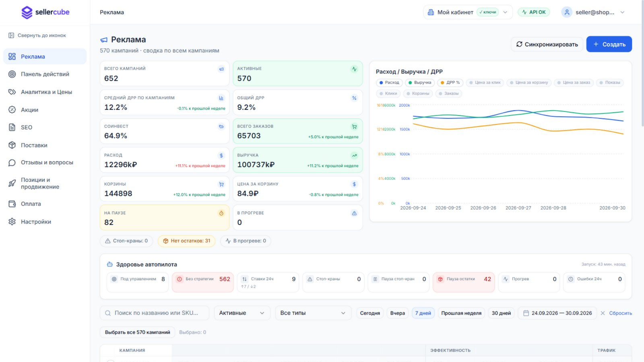Click the pulse icon in Активные card
Image resolution: width=644 pixels, height=362 pixels.
[354, 69]
